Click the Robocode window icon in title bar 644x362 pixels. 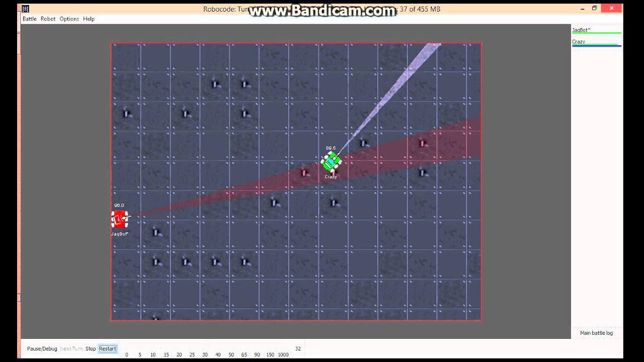25,8
